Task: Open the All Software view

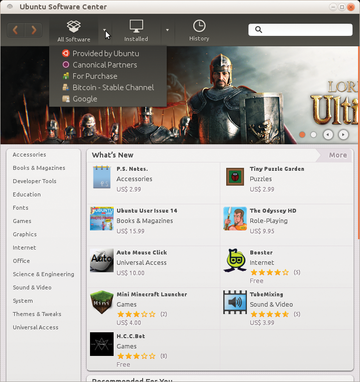Action: [74, 31]
